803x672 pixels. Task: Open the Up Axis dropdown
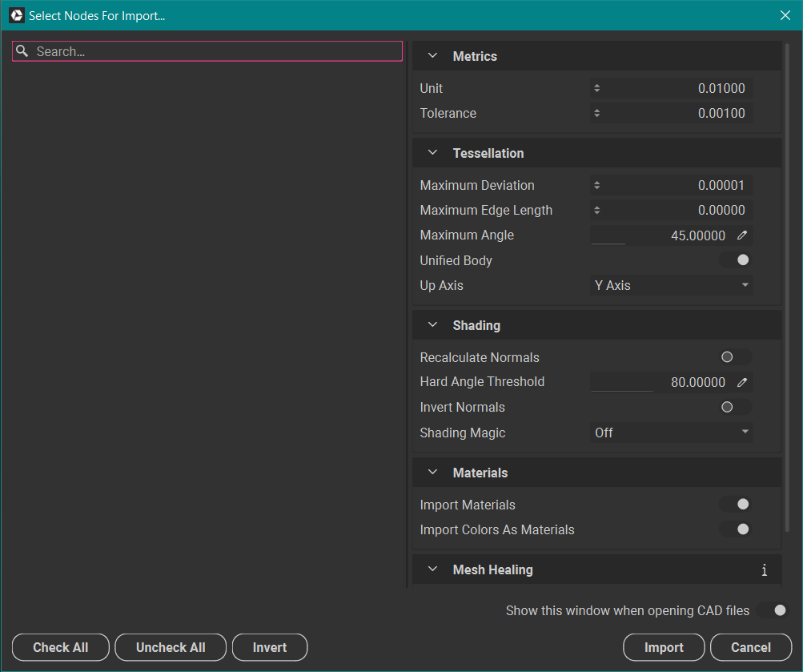pyautogui.click(x=671, y=285)
